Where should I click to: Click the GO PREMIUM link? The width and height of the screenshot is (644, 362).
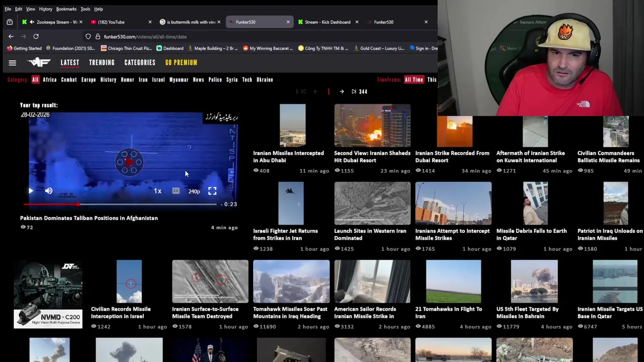click(181, 63)
